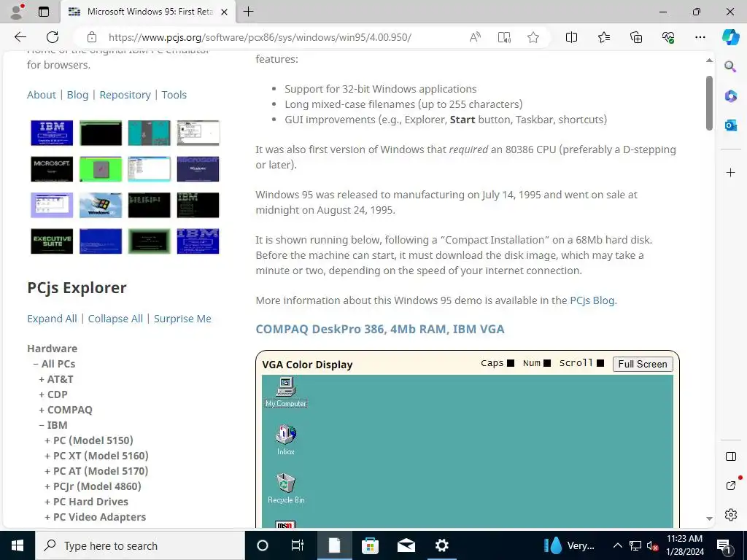Open Settings gear on taskbar
Screen dimensions: 747x560
[441, 545]
